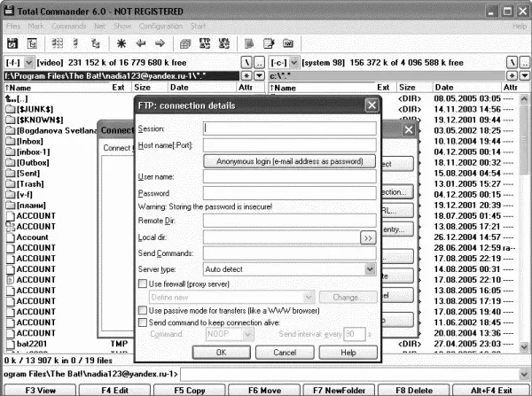Open the left panel [-f-] drive dropdown
532x396 pixels.
click(29, 62)
